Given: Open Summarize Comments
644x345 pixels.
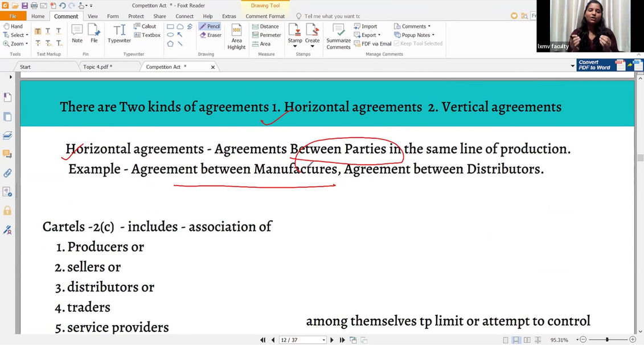Looking at the screenshot, I should pyautogui.click(x=338, y=36).
